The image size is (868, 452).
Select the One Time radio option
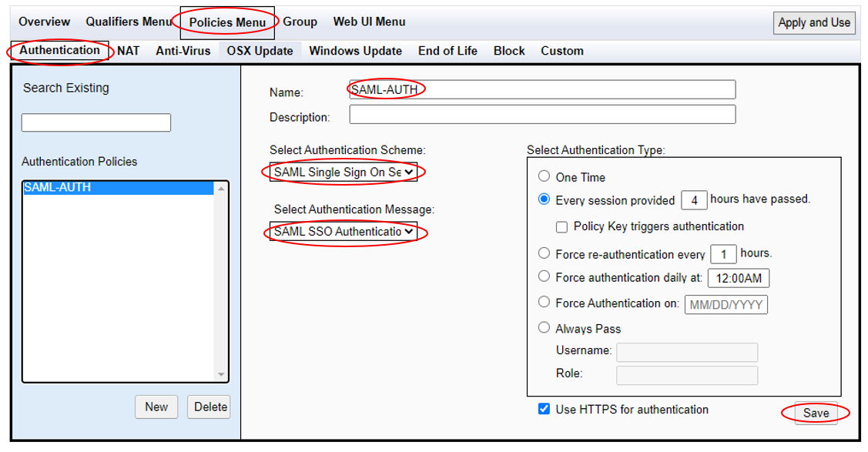(545, 176)
